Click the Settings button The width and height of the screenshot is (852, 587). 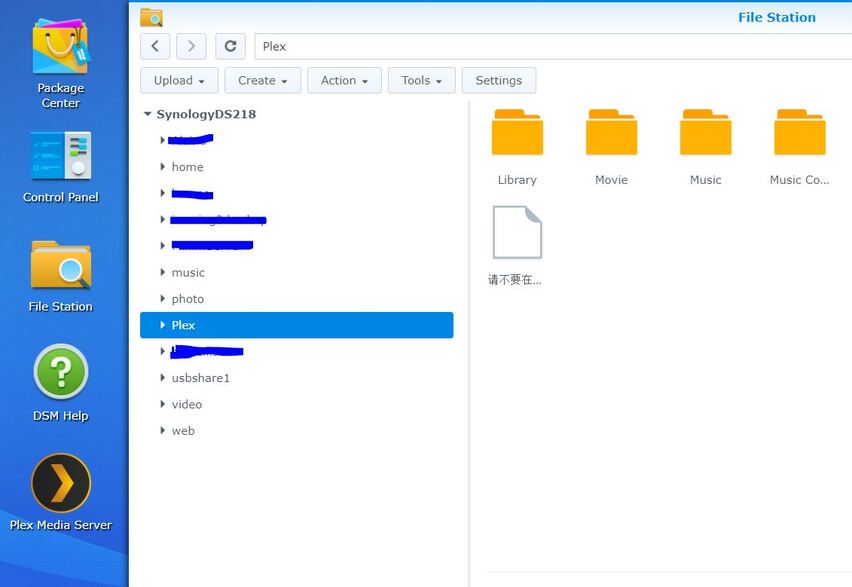click(x=499, y=80)
